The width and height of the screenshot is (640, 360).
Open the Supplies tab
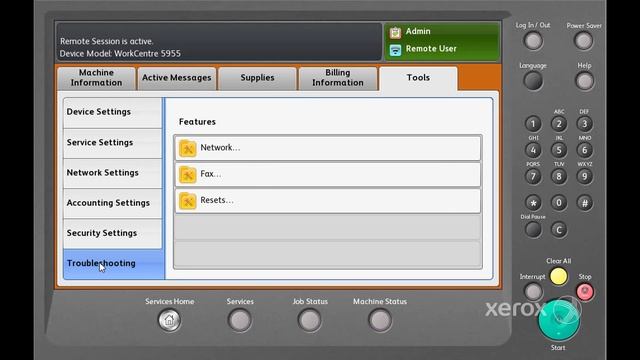click(x=257, y=78)
